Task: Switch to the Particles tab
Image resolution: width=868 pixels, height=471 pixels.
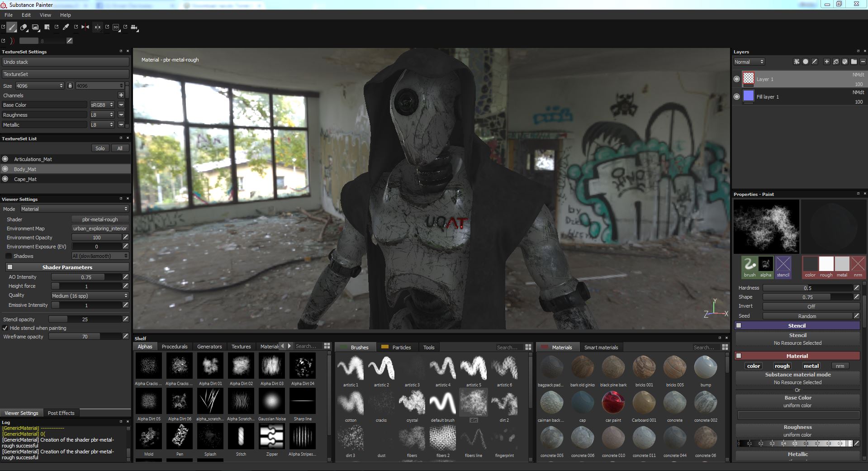Action: (x=397, y=347)
